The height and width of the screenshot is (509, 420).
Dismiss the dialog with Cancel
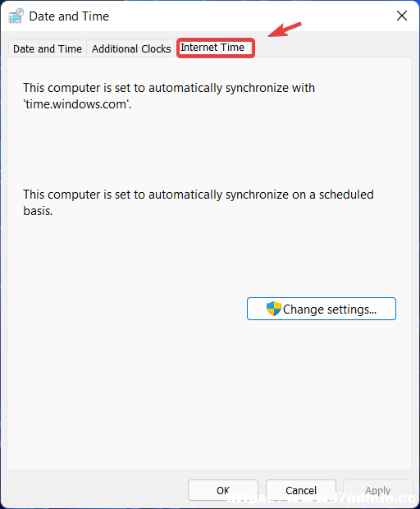[301, 490]
